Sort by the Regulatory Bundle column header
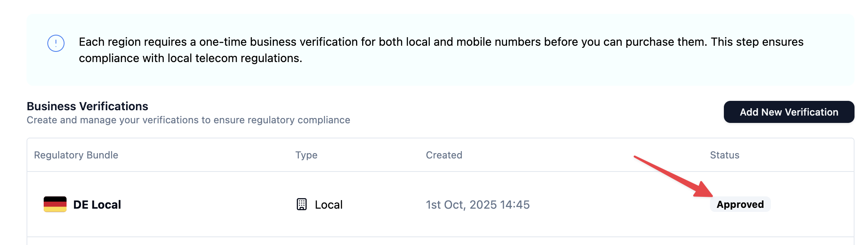This screenshot has width=868, height=245. [76, 155]
